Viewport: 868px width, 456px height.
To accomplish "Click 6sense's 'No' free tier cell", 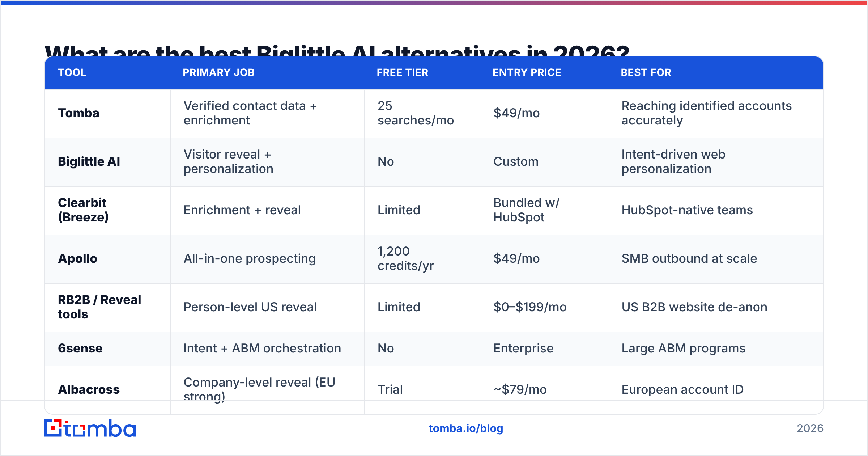I will tap(422, 349).
